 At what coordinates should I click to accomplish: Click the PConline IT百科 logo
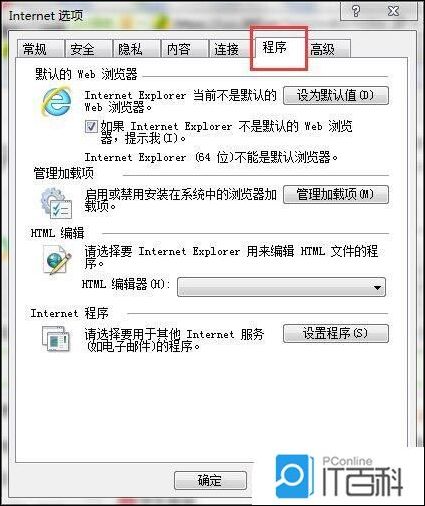(x=339, y=476)
